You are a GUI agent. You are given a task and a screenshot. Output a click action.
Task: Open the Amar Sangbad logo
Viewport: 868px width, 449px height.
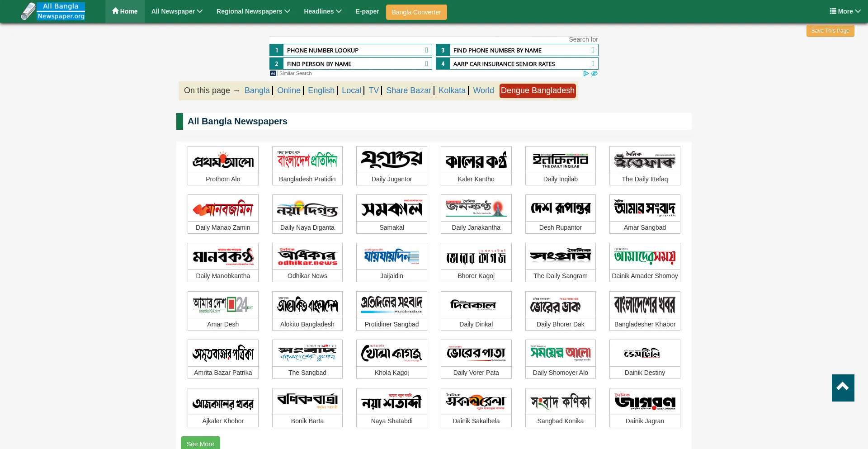[645, 208]
